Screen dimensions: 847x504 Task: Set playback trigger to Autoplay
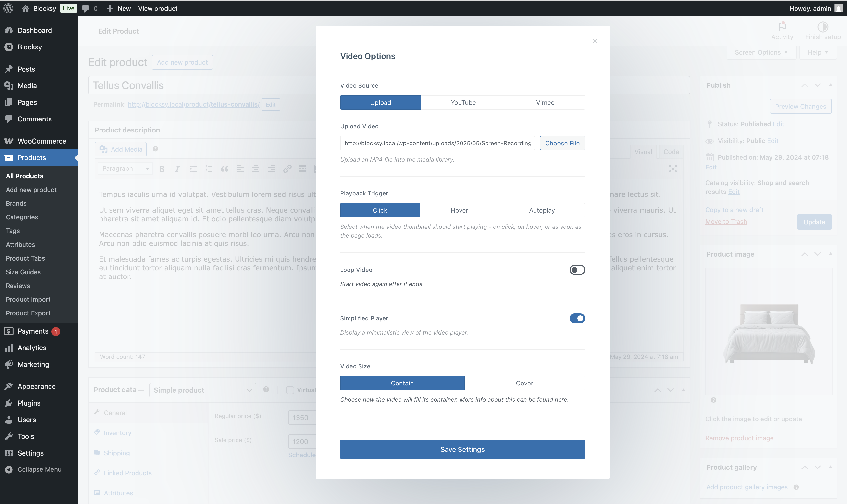542,210
